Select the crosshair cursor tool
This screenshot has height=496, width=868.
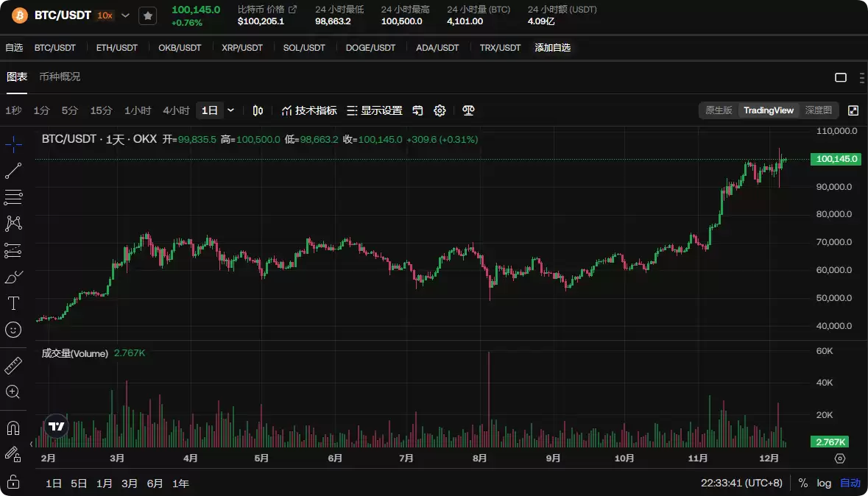click(13, 144)
